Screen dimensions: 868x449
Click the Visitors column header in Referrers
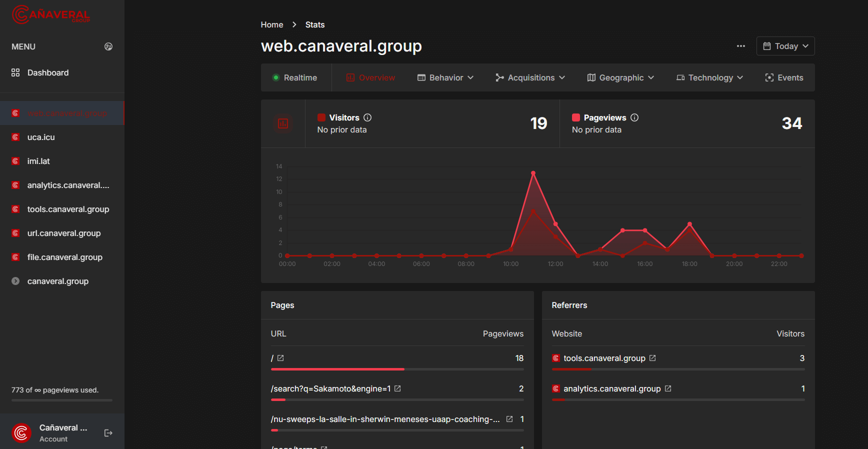click(x=790, y=333)
